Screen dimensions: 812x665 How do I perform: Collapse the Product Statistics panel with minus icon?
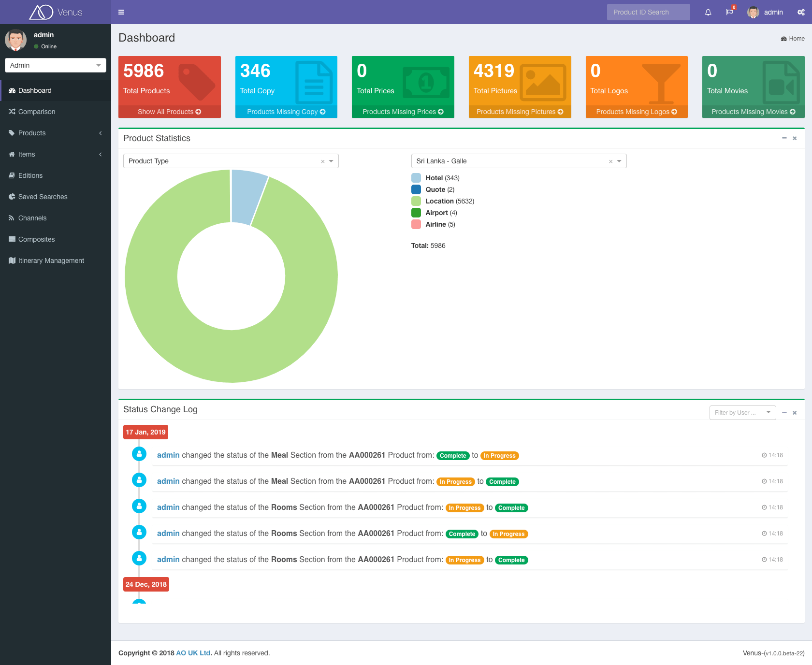point(784,138)
